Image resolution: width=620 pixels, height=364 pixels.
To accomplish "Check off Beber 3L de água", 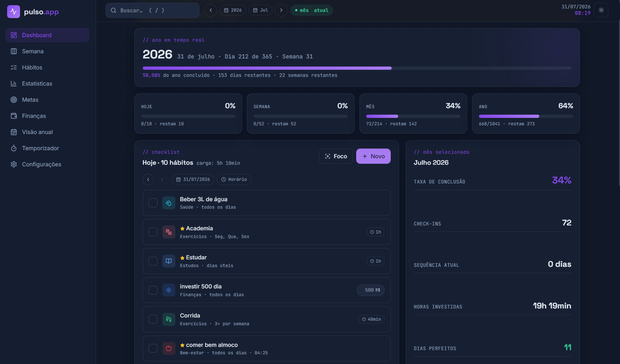I will [153, 203].
